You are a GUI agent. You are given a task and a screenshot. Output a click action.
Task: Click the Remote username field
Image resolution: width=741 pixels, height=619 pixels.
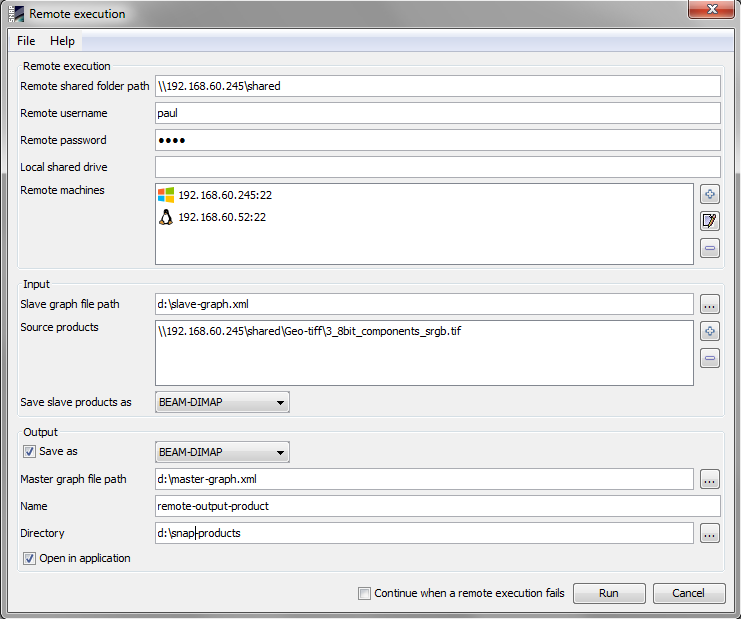[x=437, y=113]
